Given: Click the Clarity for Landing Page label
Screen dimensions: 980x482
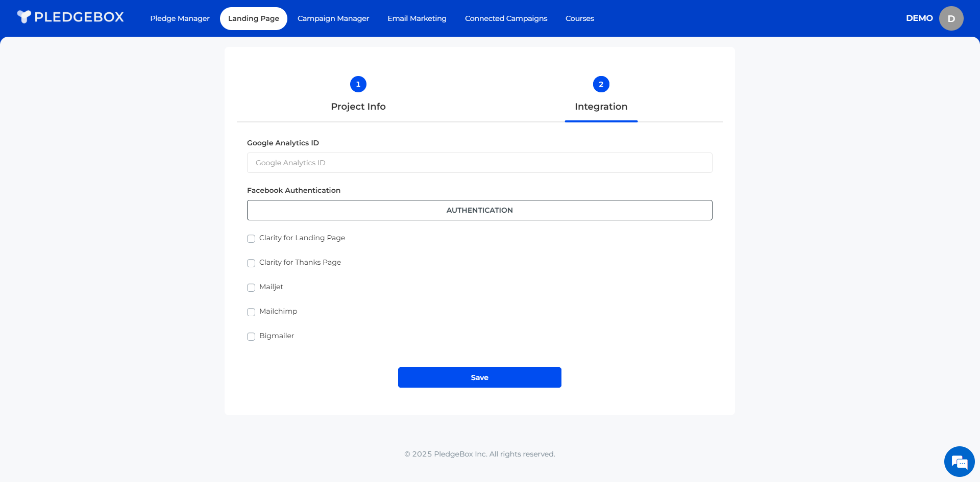Looking at the screenshot, I should click(302, 238).
